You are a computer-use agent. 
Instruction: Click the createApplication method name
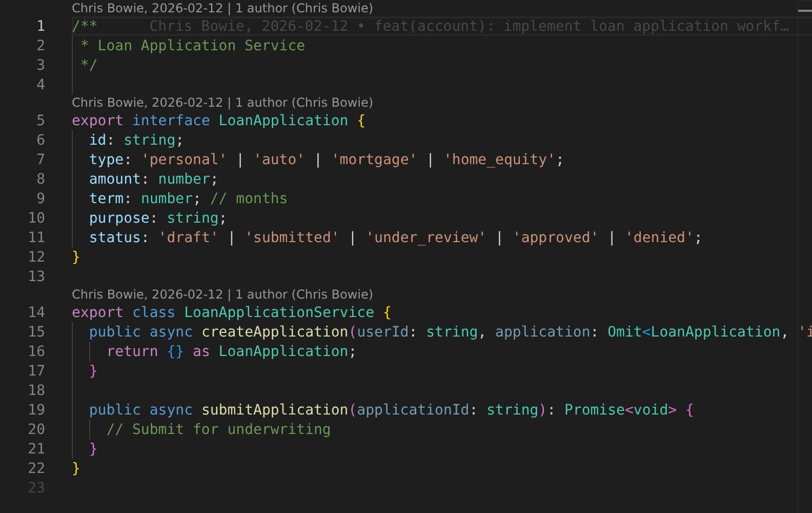tap(275, 332)
